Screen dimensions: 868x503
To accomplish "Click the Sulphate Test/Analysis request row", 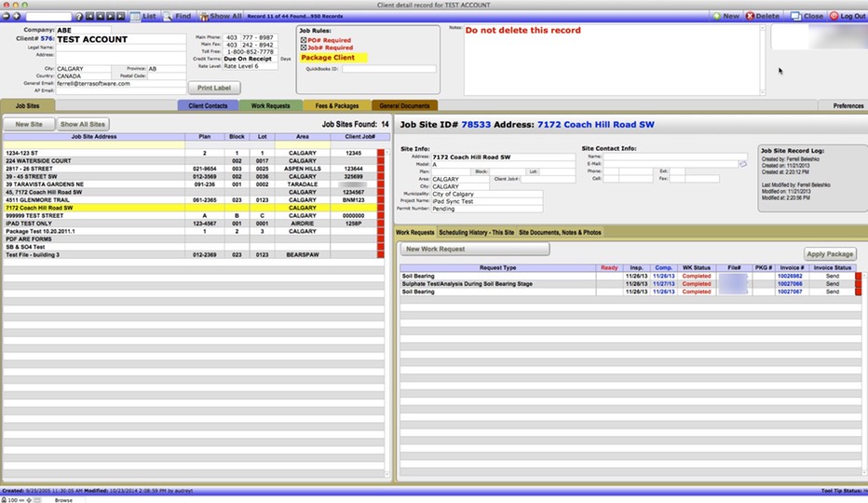I will pos(628,283).
